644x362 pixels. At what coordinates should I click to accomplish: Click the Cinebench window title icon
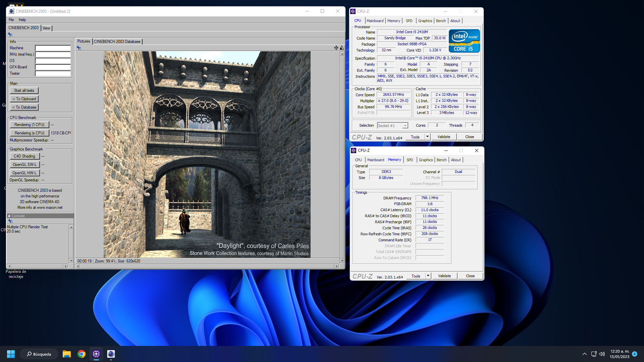click(11, 11)
